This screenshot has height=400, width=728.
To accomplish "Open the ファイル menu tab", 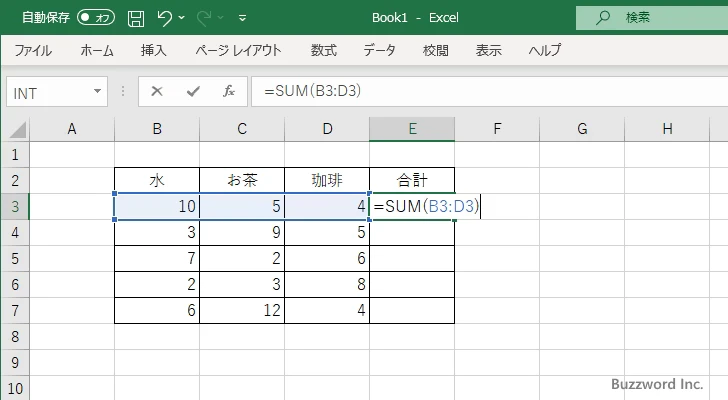I will [33, 50].
